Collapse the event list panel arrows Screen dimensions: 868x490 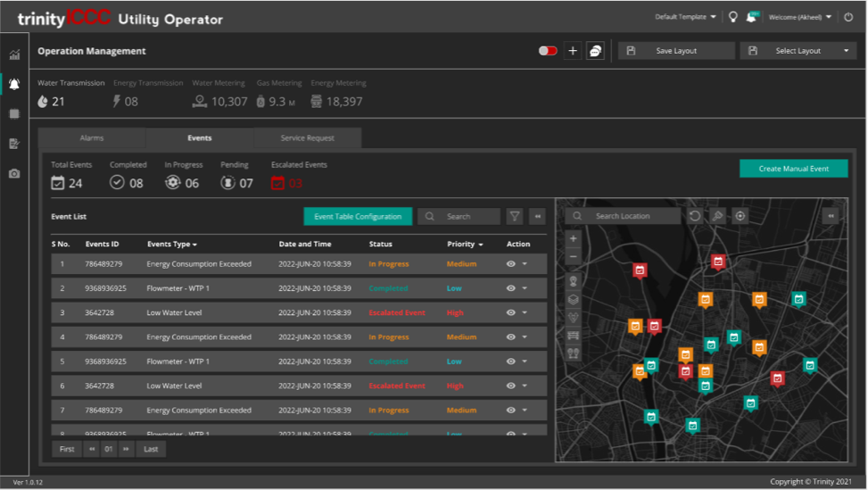coord(538,217)
